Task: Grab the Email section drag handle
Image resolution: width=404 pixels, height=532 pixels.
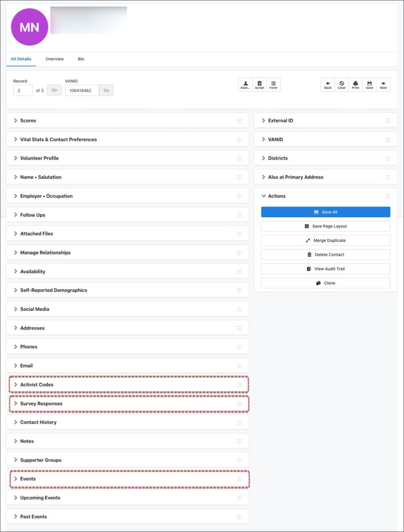Action: 239,366
